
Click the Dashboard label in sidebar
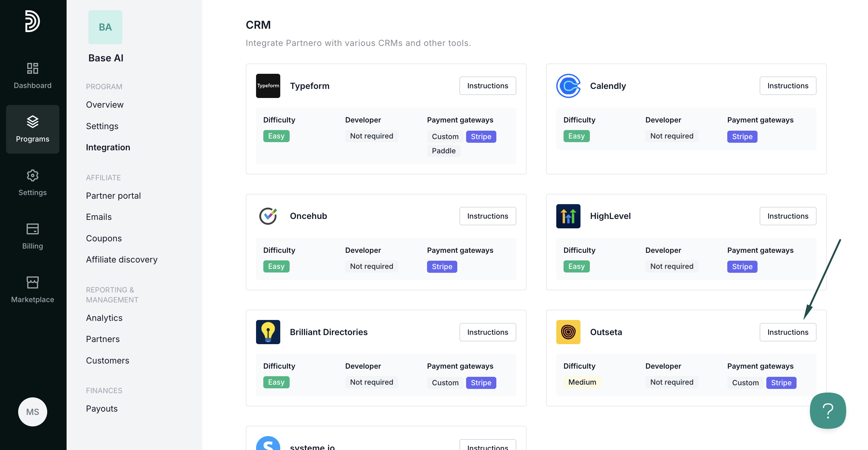coord(32,86)
